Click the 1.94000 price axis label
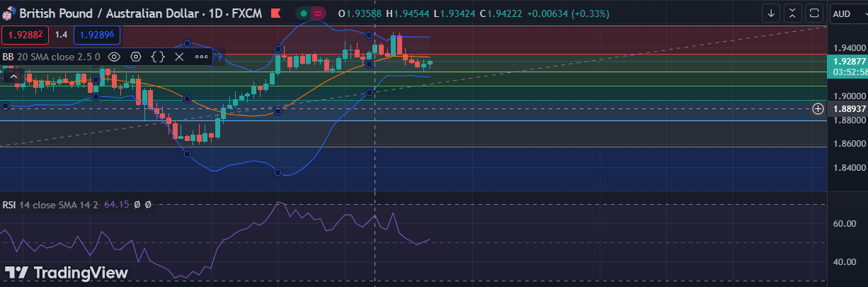868x287 pixels. point(848,47)
